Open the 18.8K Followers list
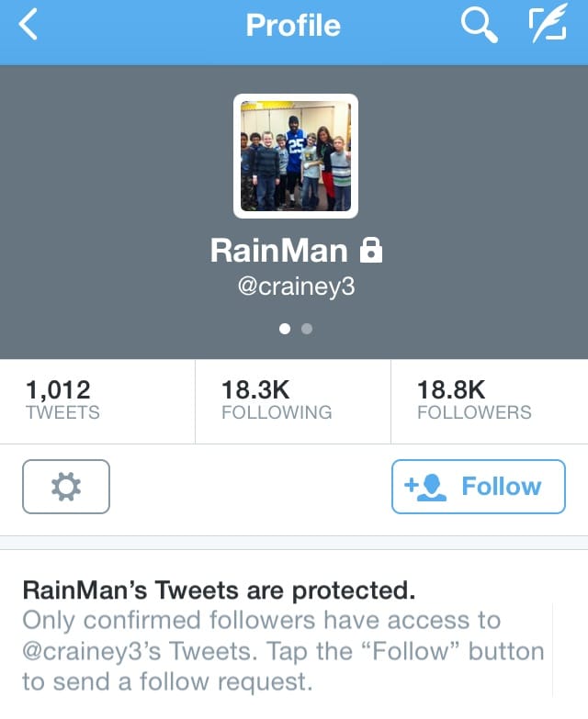Viewport: 588px width, 719px height. 490,401
